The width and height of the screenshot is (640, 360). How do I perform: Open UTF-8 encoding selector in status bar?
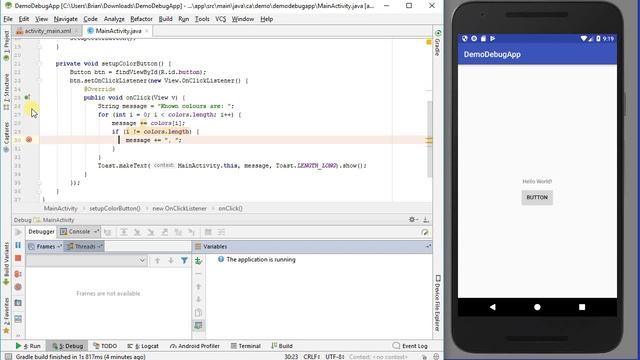tap(335, 357)
